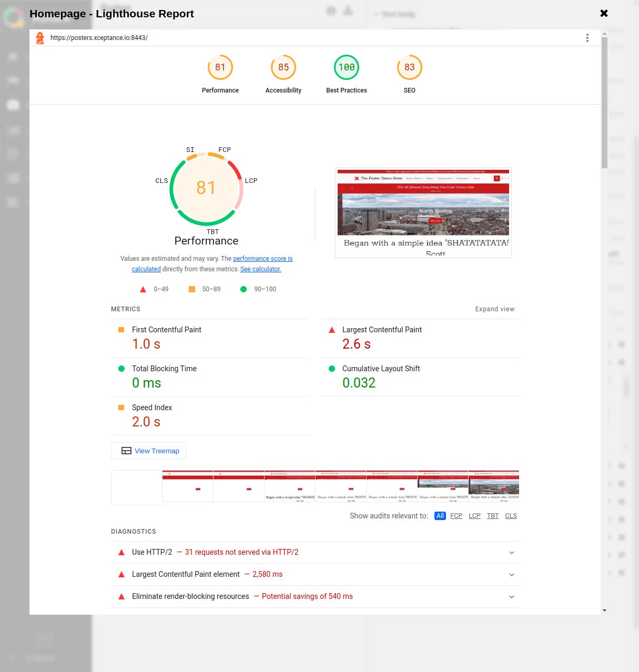The image size is (639, 672).
Task: Click the report scrollbar thumb
Action: 604,103
